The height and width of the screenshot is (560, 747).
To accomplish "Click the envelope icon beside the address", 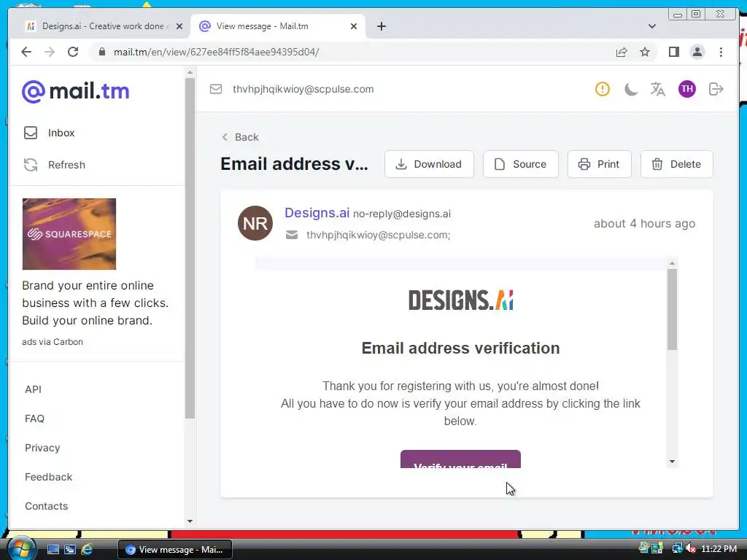I will pyautogui.click(x=216, y=89).
